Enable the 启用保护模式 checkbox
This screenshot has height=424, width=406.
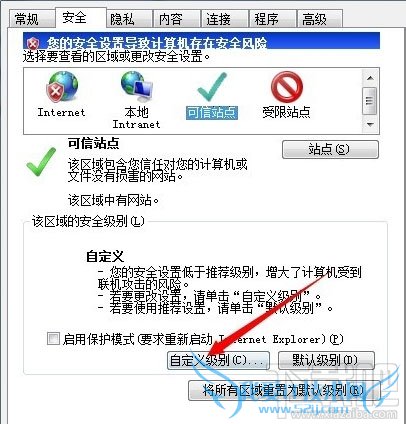click(x=53, y=339)
